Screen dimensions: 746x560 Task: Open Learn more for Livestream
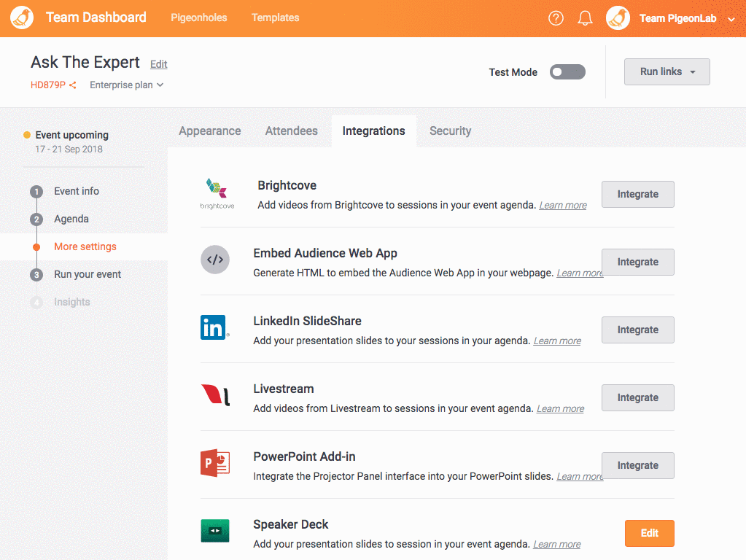point(561,409)
